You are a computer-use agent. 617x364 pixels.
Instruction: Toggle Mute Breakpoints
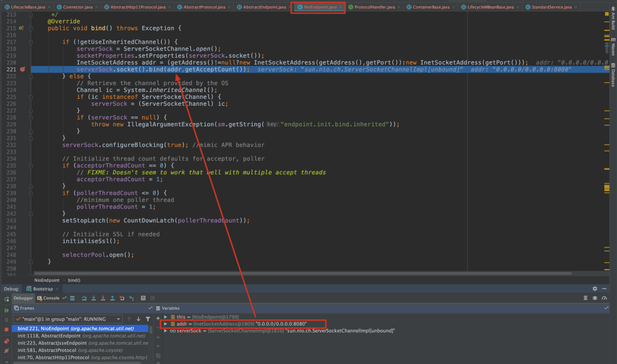tap(6, 350)
